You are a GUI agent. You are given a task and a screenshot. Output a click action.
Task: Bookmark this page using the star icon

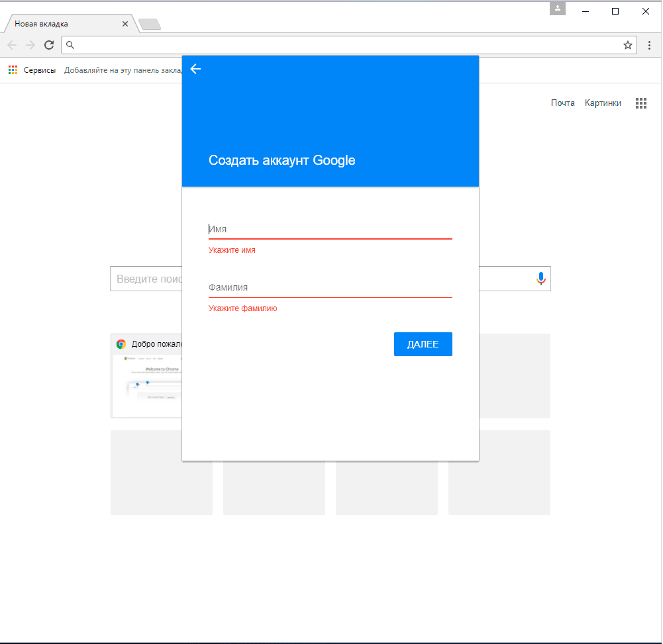point(627,45)
